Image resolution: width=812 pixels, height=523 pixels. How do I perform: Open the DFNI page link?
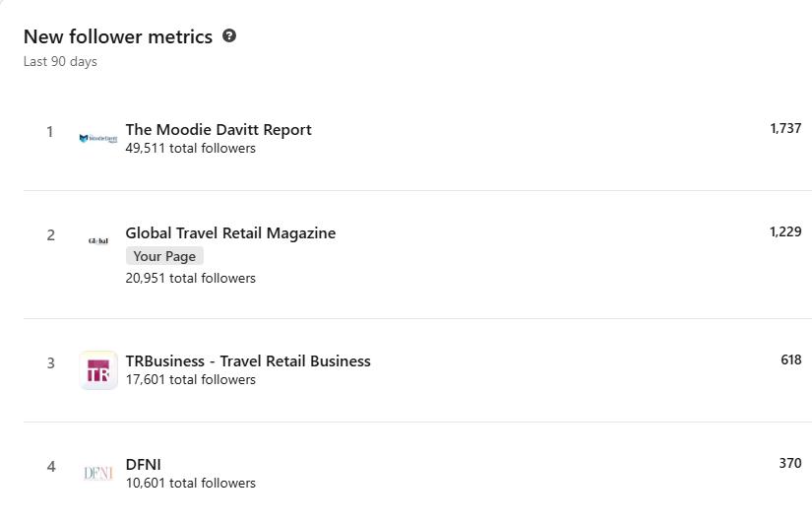tap(144, 465)
